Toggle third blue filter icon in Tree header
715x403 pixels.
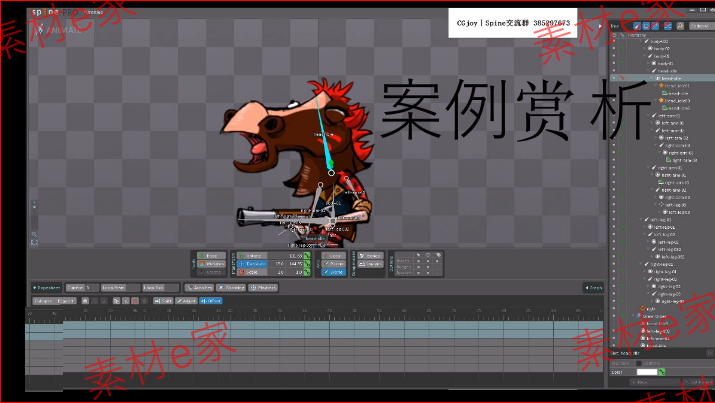click(655, 26)
